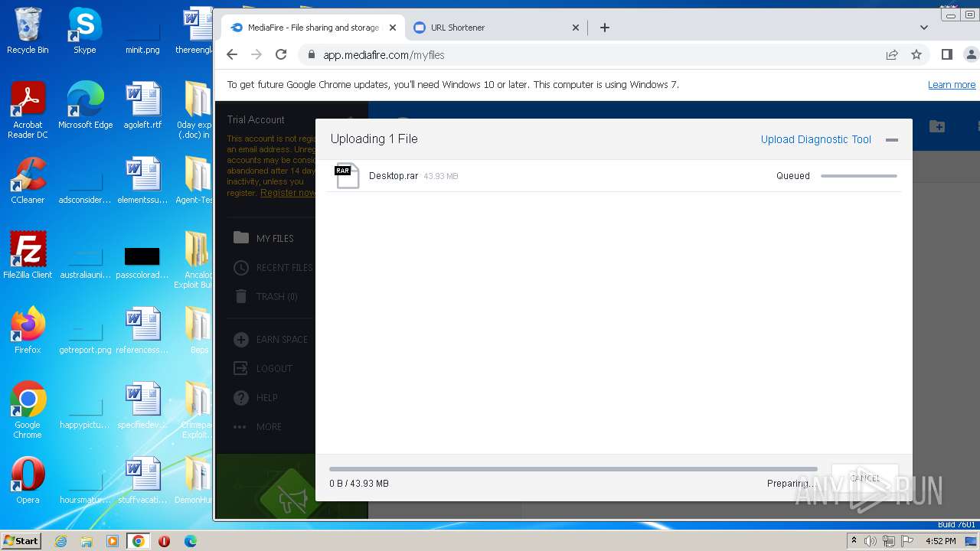The height and width of the screenshot is (551, 980).
Task: Click Register now link
Action: tap(287, 193)
